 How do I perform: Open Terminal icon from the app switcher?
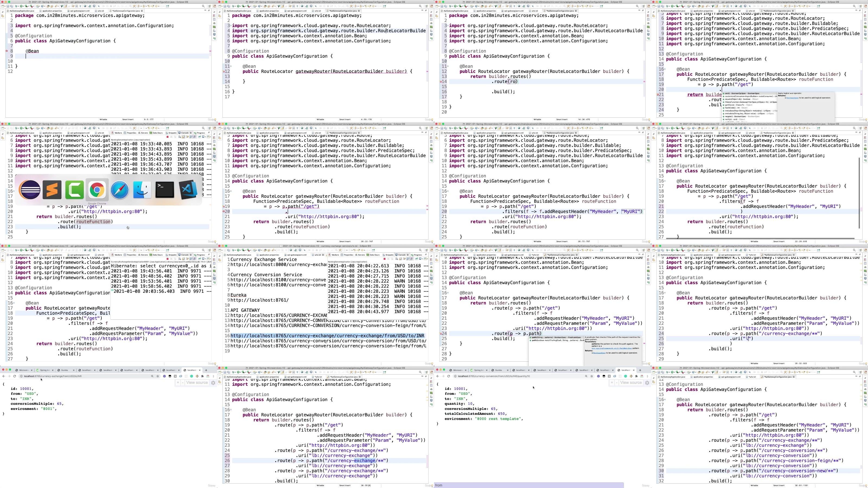click(165, 190)
